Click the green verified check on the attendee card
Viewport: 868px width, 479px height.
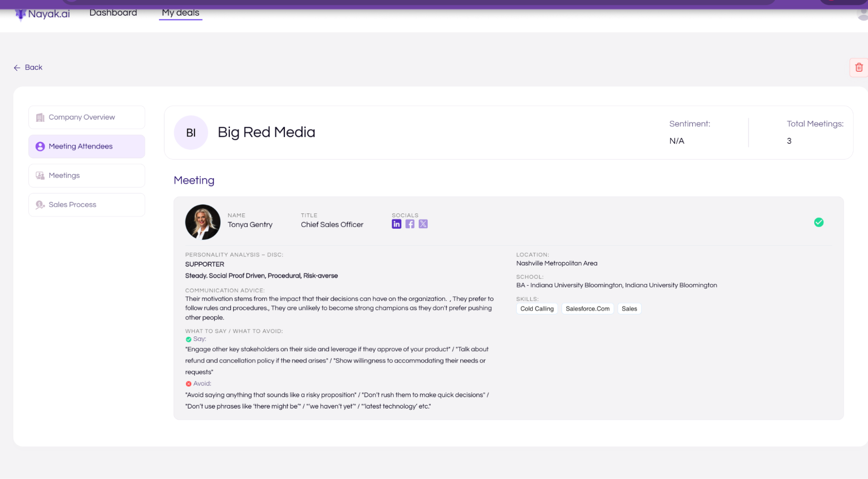tap(818, 223)
